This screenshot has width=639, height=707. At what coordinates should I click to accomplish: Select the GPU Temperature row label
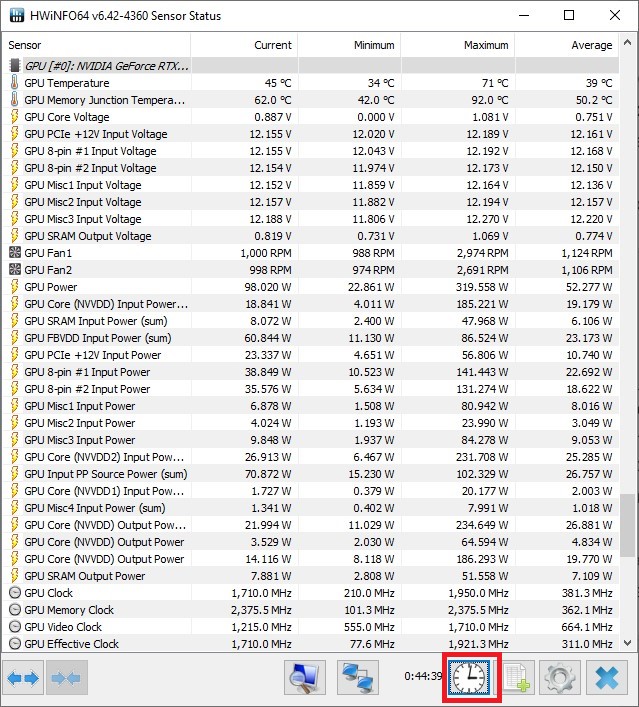pos(67,83)
